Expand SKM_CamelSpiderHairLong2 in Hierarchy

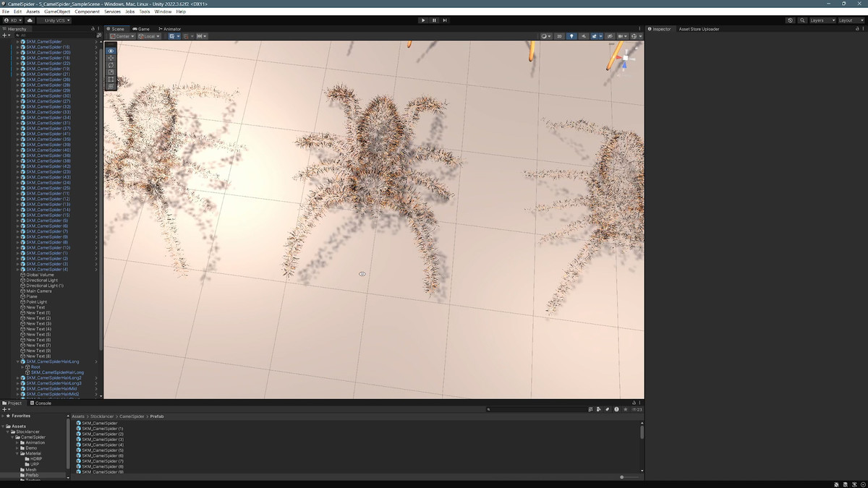pos(17,377)
